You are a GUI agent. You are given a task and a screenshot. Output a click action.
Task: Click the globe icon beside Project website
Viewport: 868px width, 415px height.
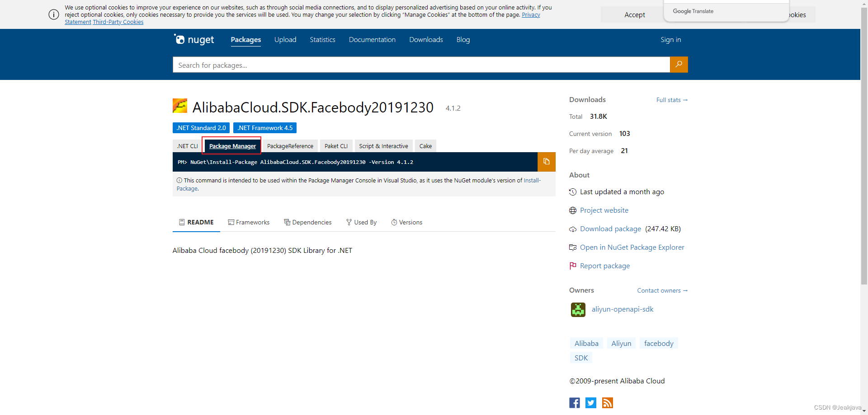coord(573,210)
